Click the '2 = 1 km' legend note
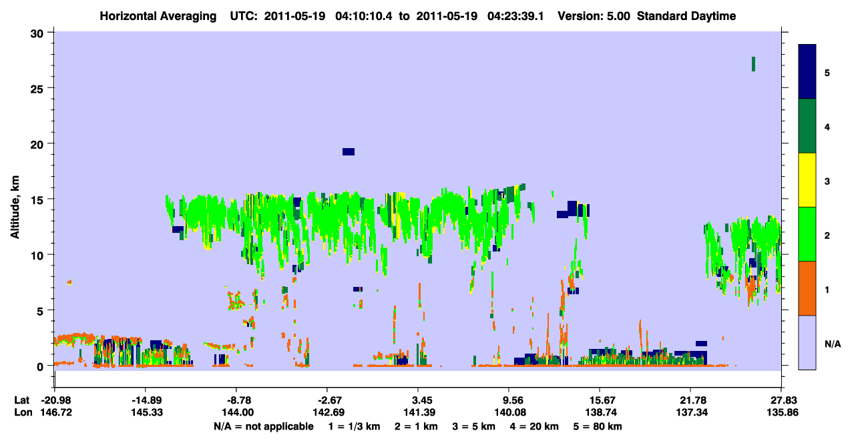 coord(418,426)
